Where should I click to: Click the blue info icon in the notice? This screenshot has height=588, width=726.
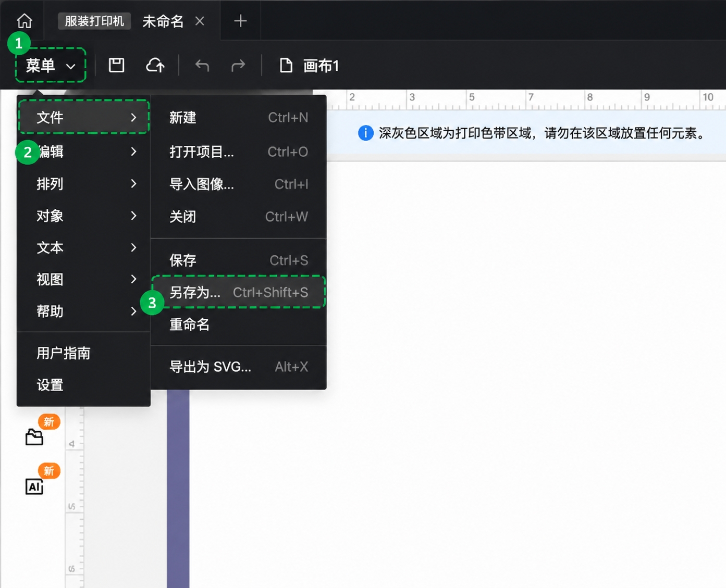[x=366, y=133]
